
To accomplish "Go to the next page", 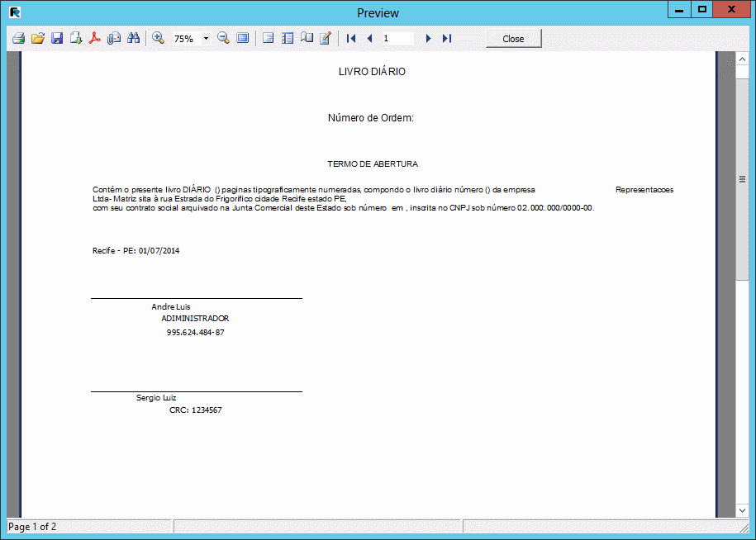I will click(428, 38).
